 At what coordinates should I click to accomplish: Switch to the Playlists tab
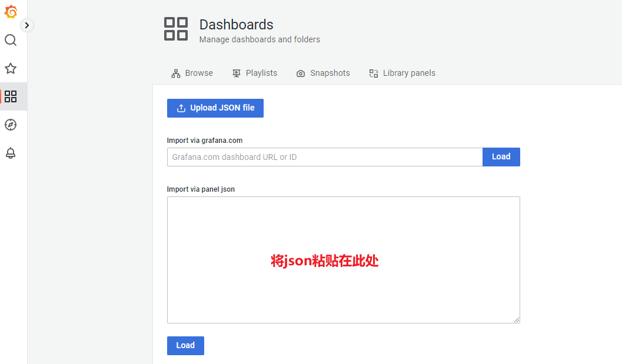tap(261, 74)
